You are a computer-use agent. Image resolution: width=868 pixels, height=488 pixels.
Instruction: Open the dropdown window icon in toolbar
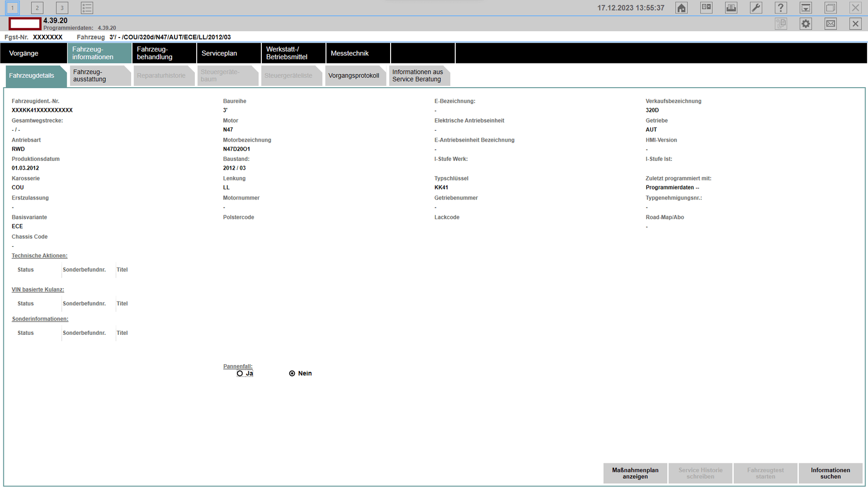806,8
